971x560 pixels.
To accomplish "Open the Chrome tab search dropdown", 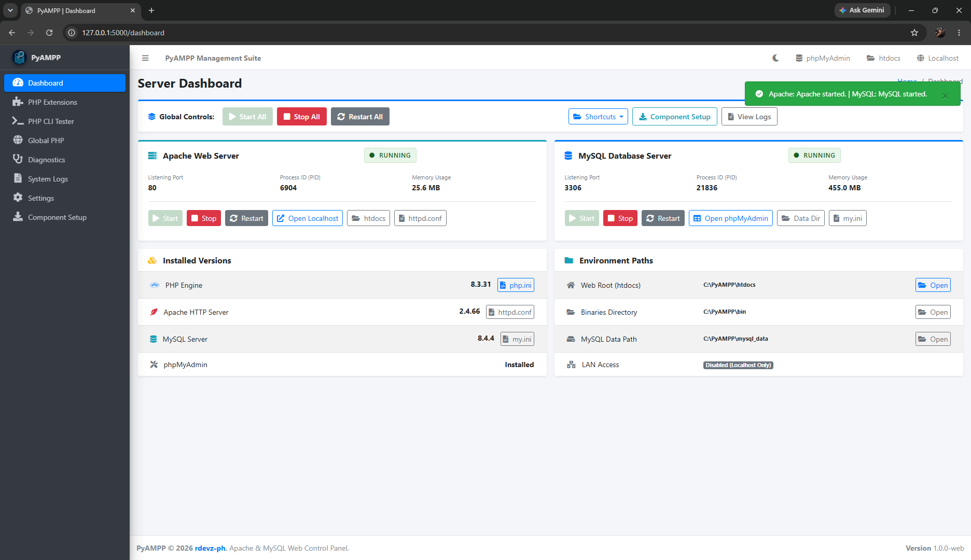I will click(x=10, y=10).
